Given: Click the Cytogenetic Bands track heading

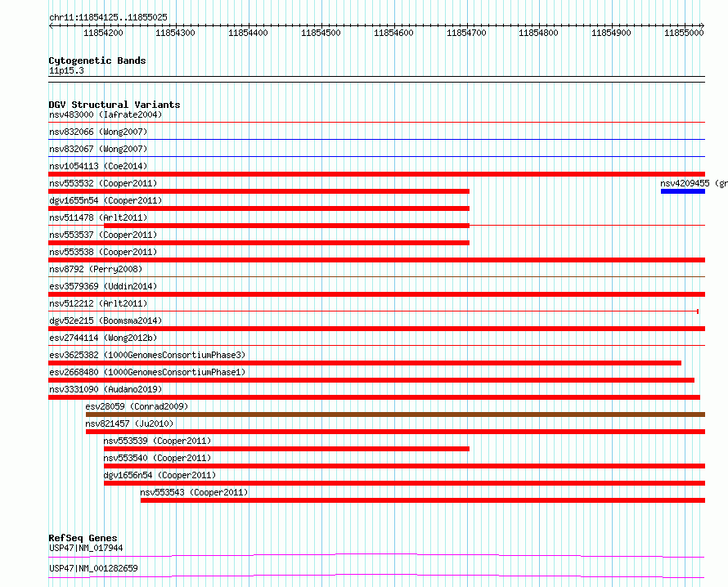Looking at the screenshot, I should (x=97, y=60).
